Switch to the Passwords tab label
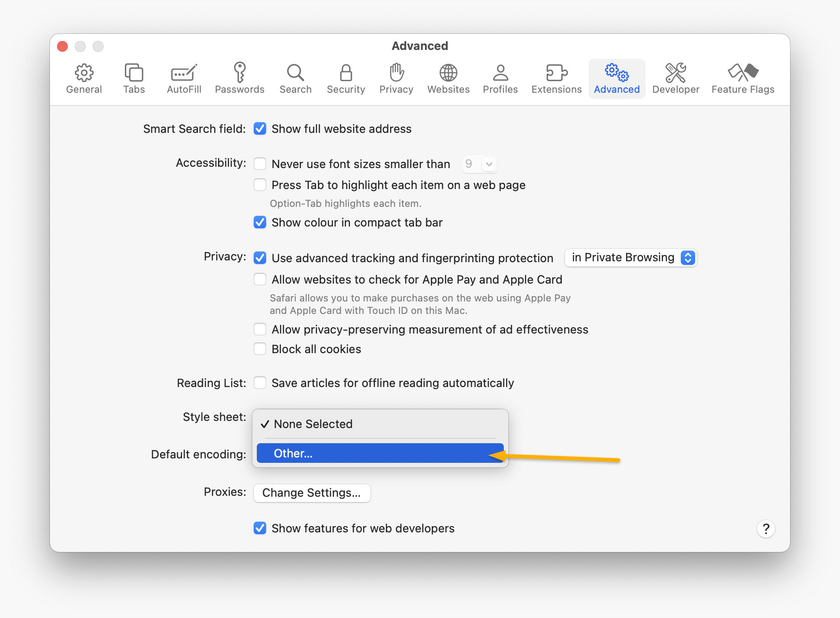 click(x=240, y=90)
